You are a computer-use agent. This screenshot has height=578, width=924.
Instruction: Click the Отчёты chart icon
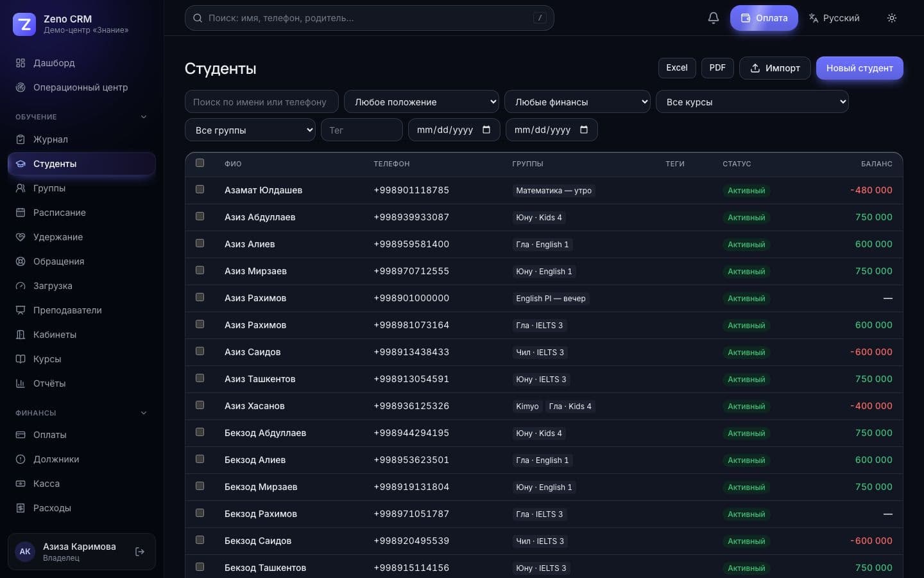coord(21,383)
